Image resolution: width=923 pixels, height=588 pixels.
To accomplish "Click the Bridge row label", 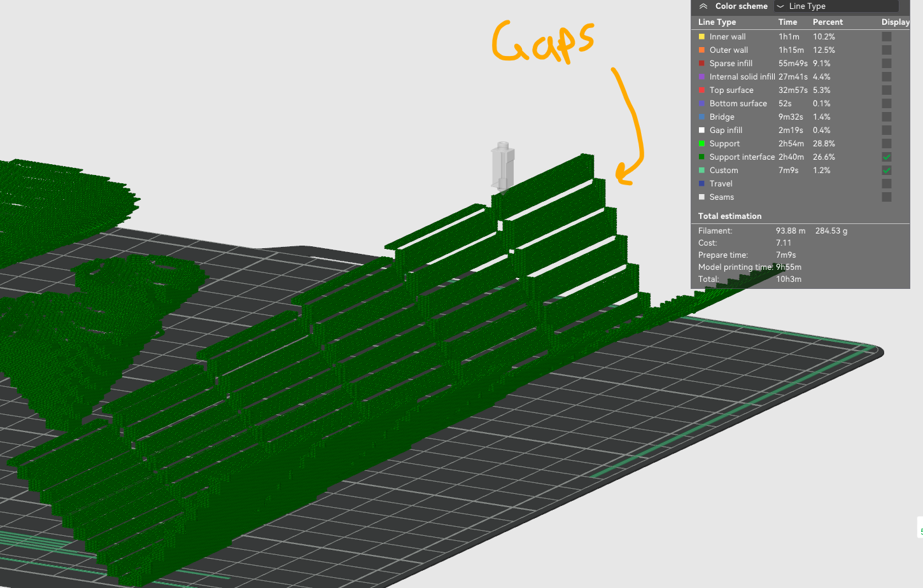I will click(x=722, y=117).
